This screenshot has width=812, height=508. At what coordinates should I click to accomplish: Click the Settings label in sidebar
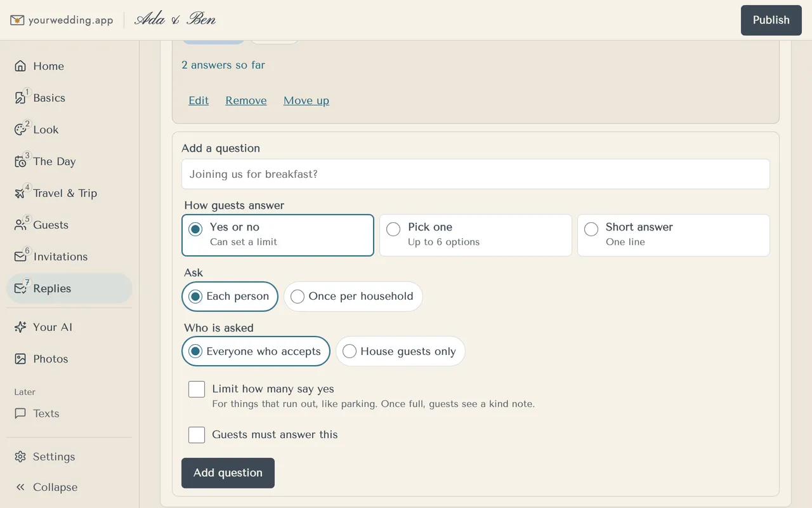pos(54,457)
